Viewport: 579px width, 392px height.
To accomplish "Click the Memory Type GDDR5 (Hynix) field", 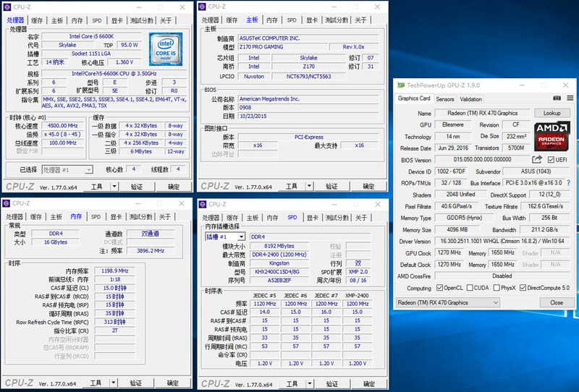I will [464, 218].
